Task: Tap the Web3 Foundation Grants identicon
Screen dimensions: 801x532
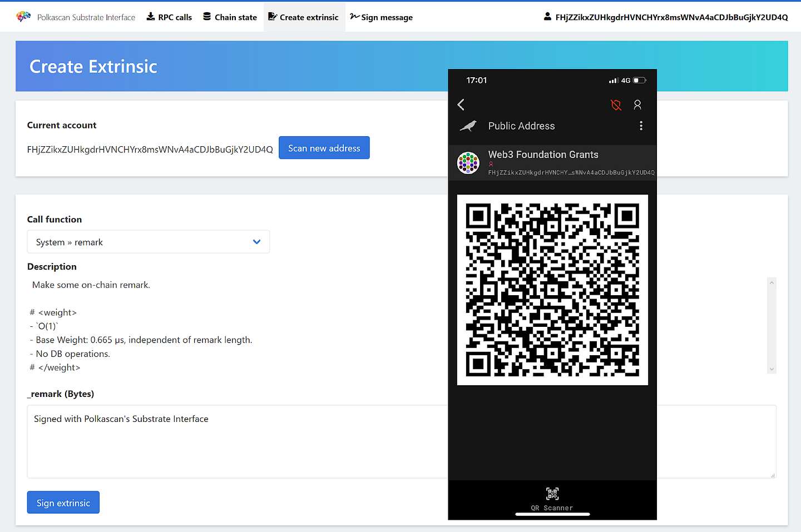Action: pos(468,163)
